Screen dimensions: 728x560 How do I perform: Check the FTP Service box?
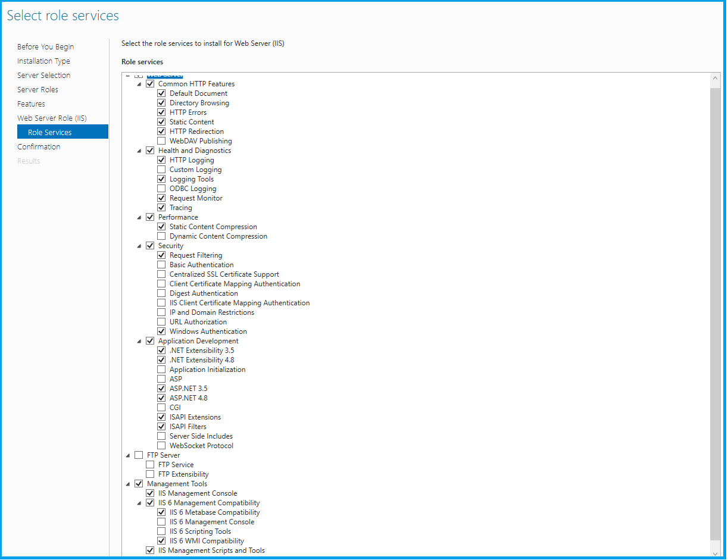(x=150, y=465)
